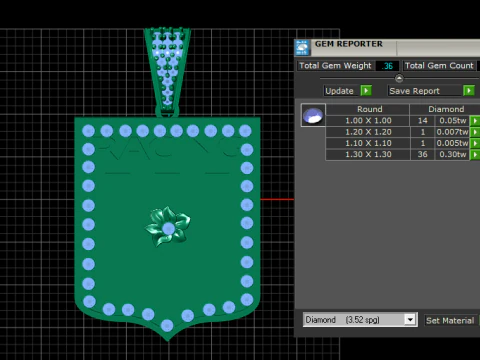The image size is (480, 360).
Task: Select the flower center gem on pendant
Action: (x=168, y=229)
